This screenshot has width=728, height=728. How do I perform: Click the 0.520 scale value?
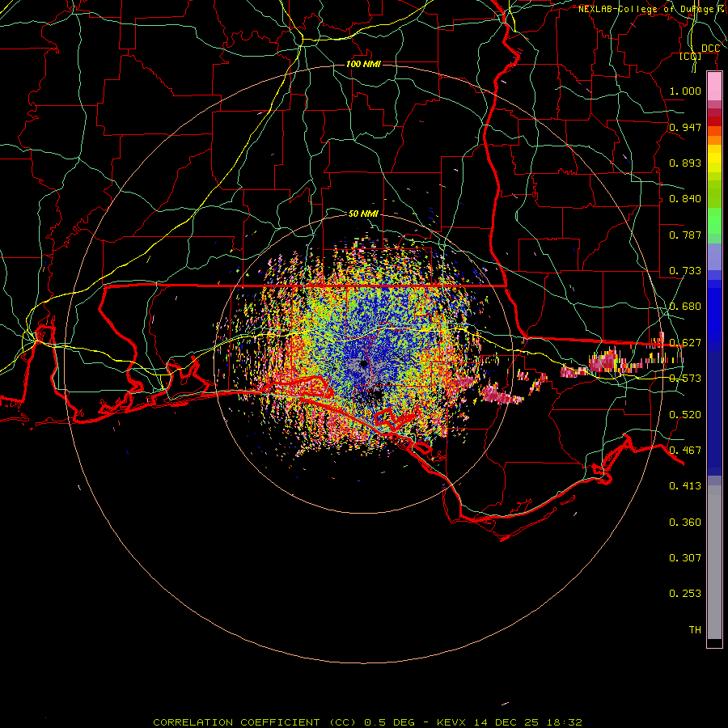685,415
